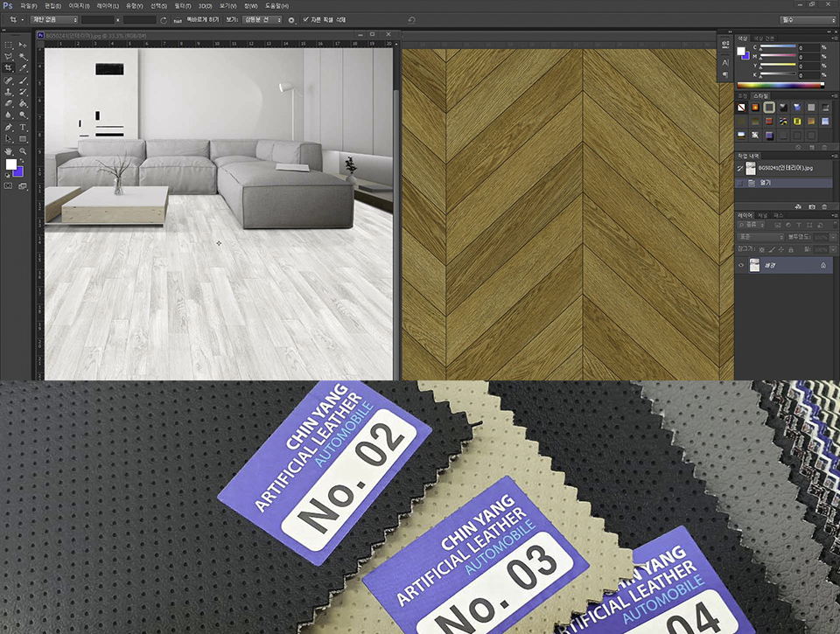Open the crop overlay view dropdown
The width and height of the screenshot is (840, 634).
263,19
